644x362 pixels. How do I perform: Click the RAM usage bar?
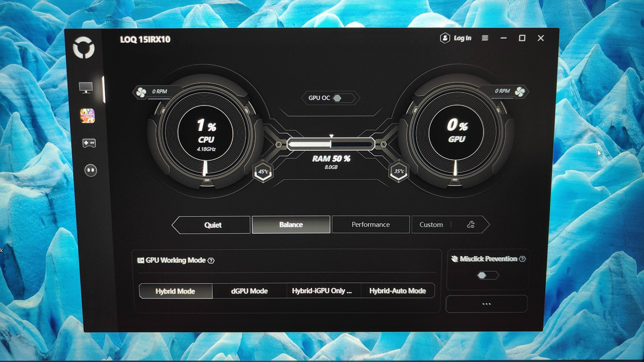click(x=331, y=144)
